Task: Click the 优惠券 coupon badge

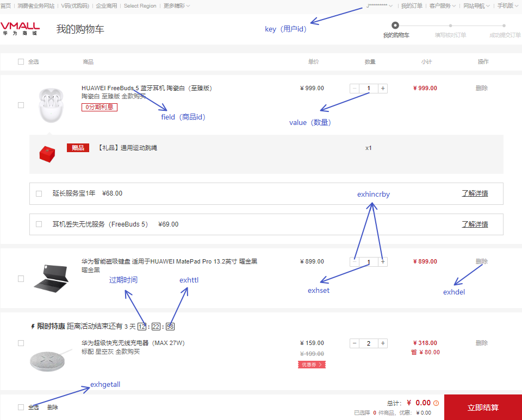Action: 311,364
